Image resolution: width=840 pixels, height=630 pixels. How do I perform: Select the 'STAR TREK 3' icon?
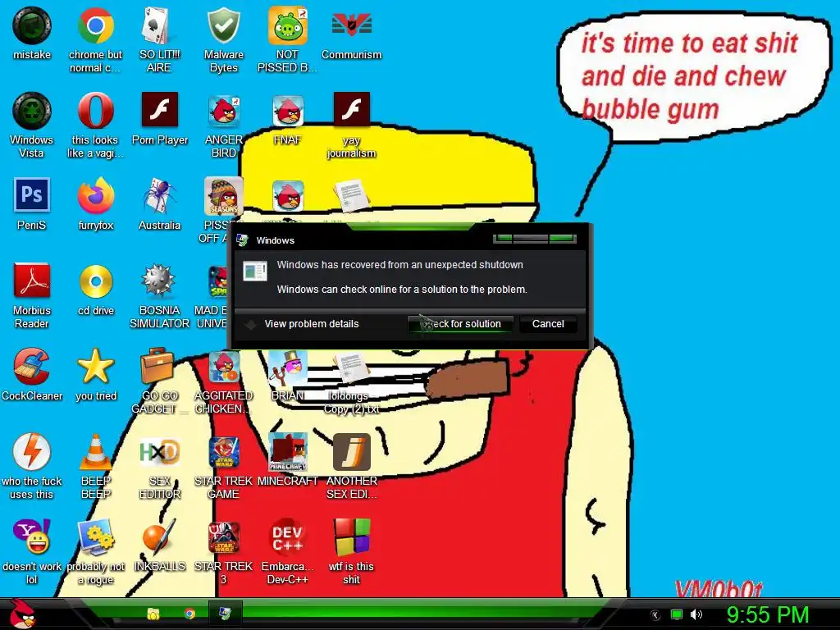click(223, 536)
